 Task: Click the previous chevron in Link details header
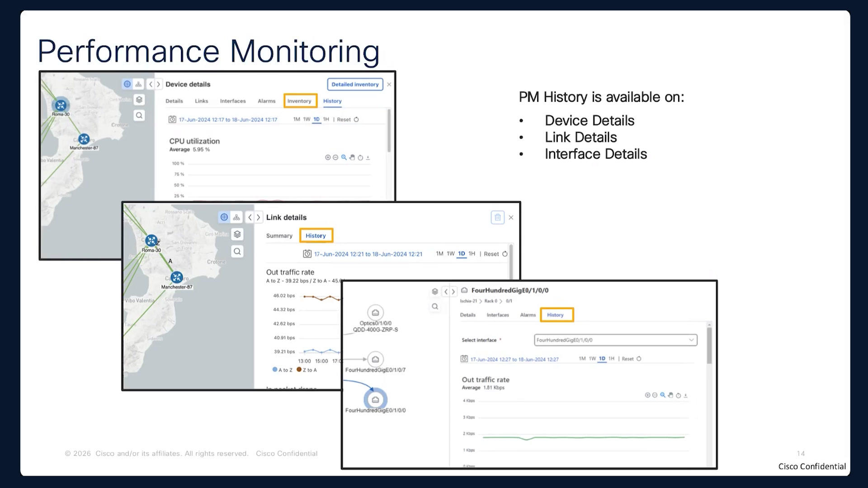250,217
